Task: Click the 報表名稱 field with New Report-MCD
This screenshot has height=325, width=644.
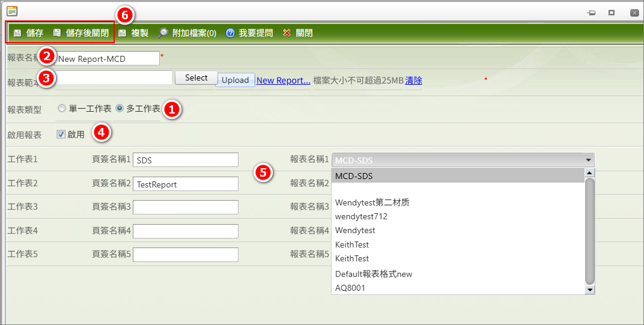Action: pos(107,58)
